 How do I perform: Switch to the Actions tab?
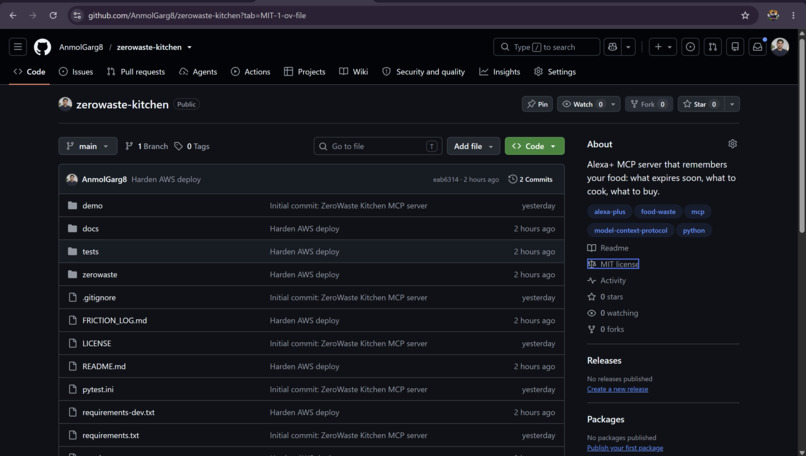coord(250,71)
